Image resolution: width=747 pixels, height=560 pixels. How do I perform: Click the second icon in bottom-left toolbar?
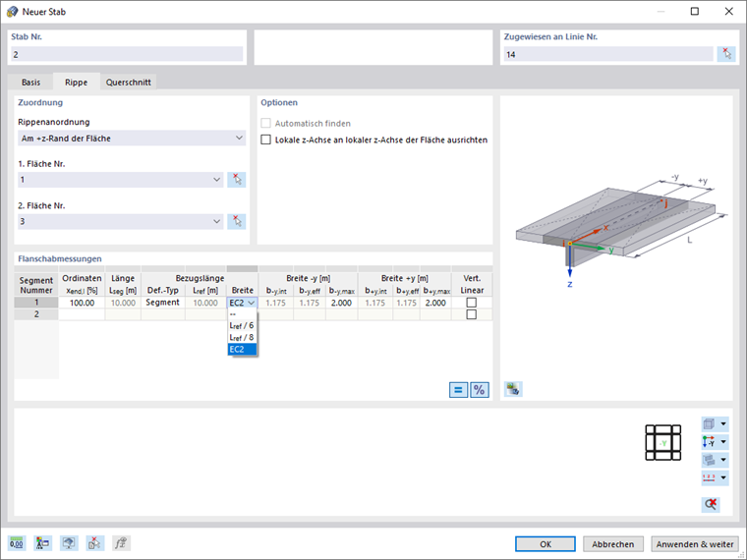pos(42,543)
